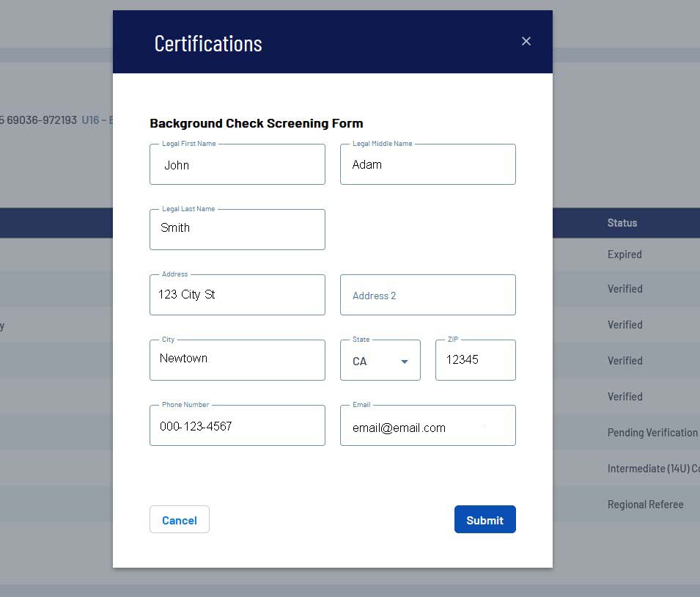700x597 pixels.
Task: Click the Pending Verification status entry
Action: click(652, 433)
